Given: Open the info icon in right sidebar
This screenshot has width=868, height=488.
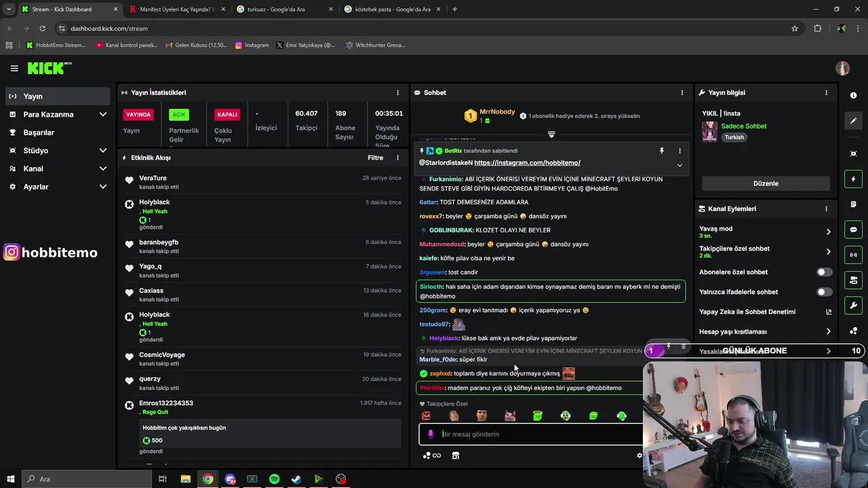Looking at the screenshot, I should (853, 96).
